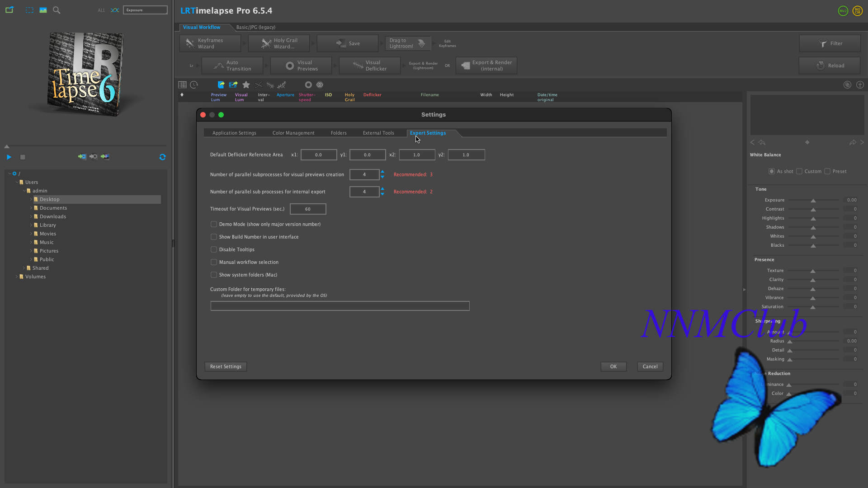Click Cancel in Settings dialog
This screenshot has height=488, width=868.
(650, 366)
